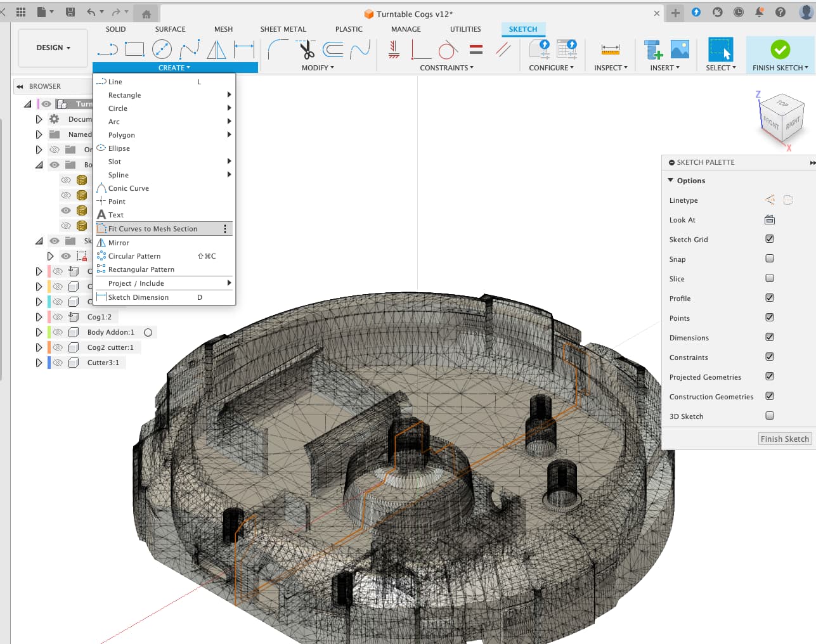Click the Measure icon under Inspect

click(x=610, y=49)
